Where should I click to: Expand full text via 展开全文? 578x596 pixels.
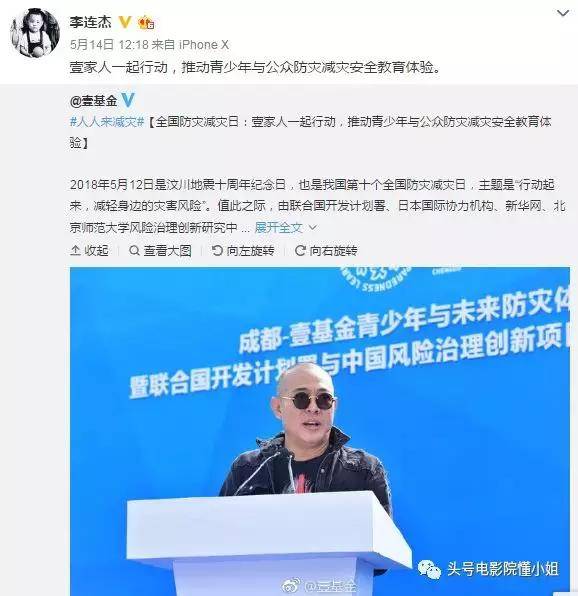[x=279, y=228]
